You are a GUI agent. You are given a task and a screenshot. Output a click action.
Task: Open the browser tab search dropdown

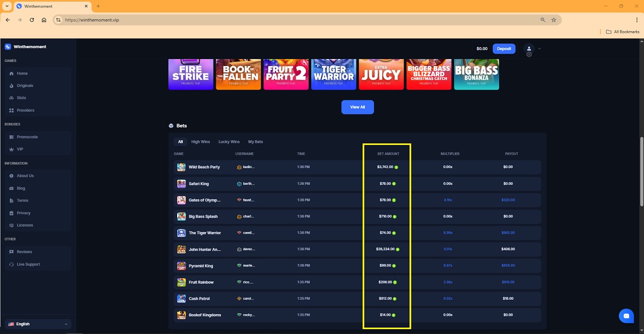click(x=6, y=6)
